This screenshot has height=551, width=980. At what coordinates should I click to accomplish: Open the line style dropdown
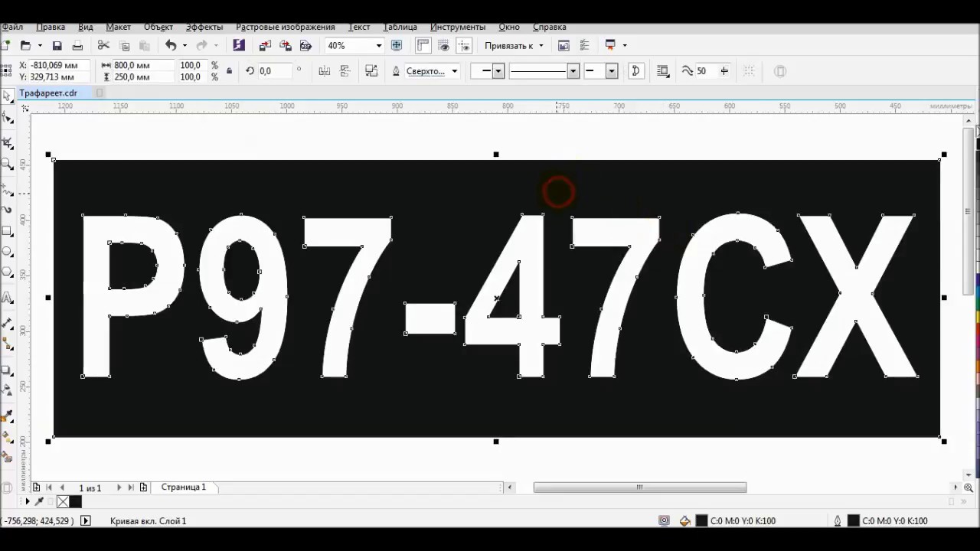pos(573,71)
